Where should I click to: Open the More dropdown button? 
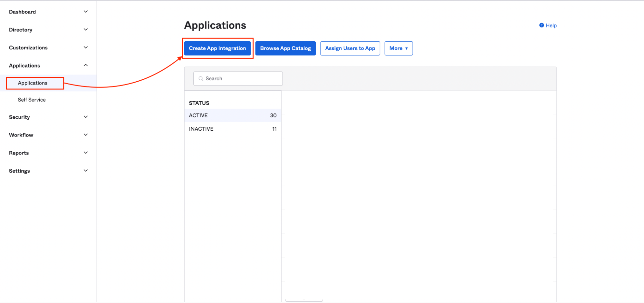click(398, 48)
